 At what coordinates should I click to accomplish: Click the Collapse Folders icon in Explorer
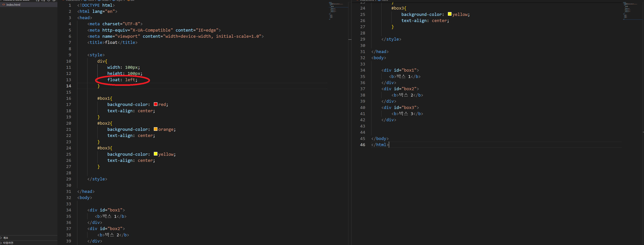[x=54, y=1]
